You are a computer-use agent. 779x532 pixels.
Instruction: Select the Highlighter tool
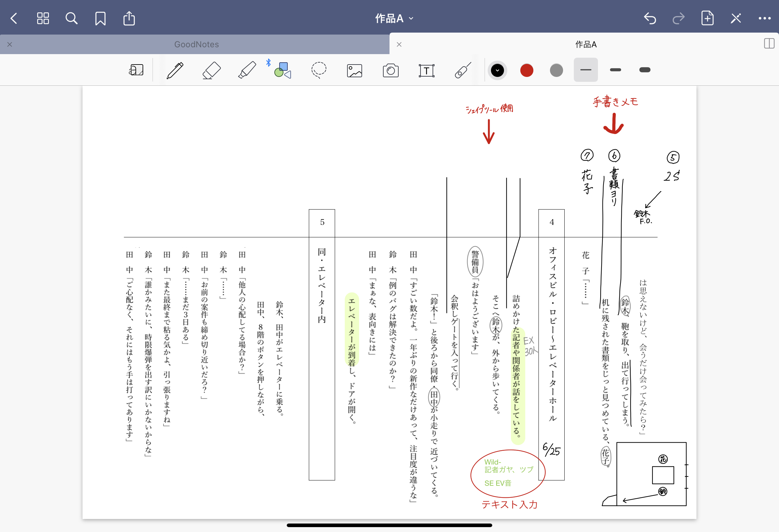point(247,70)
